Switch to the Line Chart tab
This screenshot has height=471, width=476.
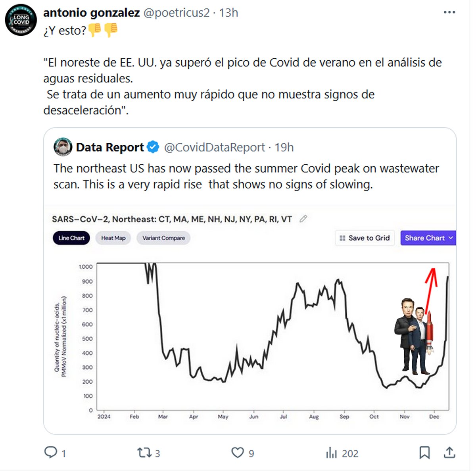tap(71, 238)
